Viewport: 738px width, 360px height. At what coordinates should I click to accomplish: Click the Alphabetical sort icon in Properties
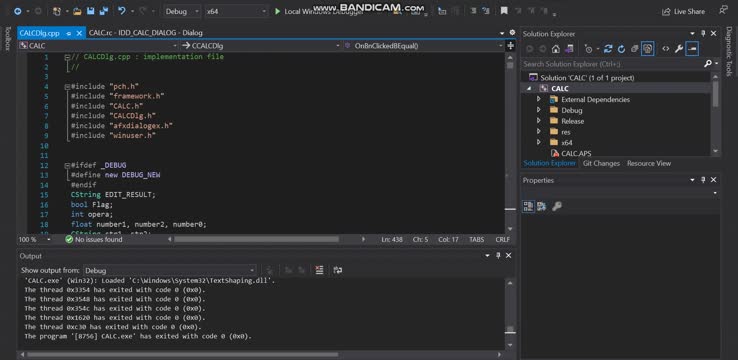tap(541, 206)
